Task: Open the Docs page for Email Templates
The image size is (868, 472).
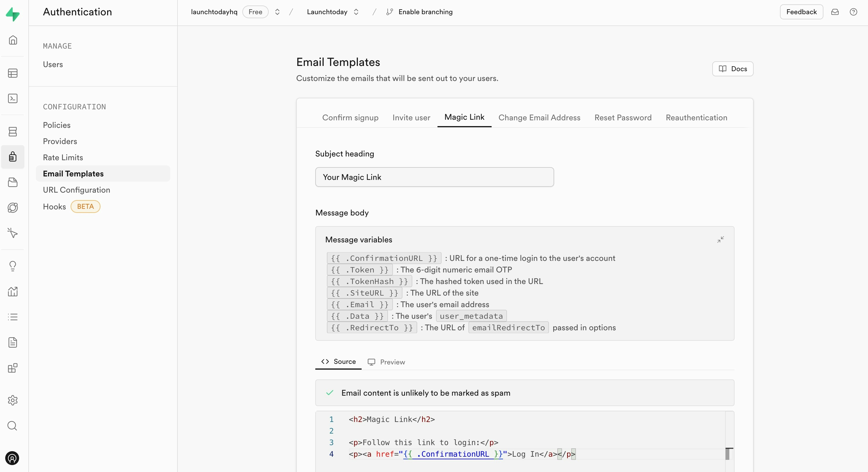Action: [x=732, y=69]
